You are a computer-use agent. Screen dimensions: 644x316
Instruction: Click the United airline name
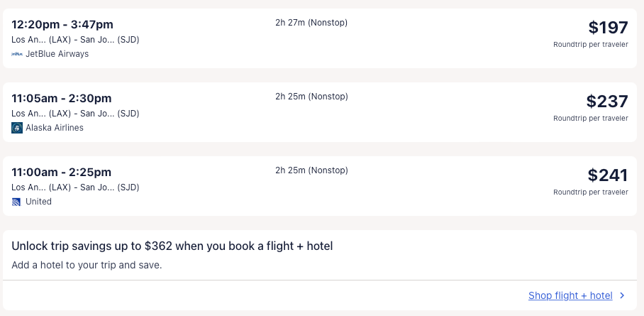coord(39,202)
